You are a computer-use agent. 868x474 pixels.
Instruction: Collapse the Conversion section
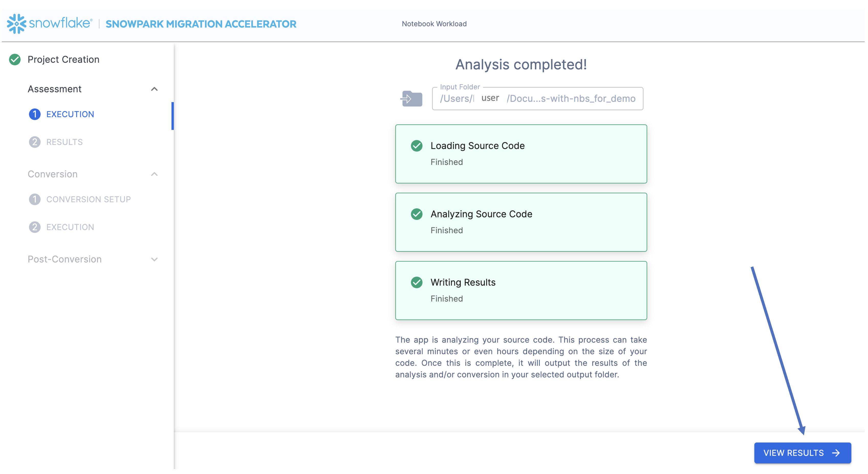point(155,174)
